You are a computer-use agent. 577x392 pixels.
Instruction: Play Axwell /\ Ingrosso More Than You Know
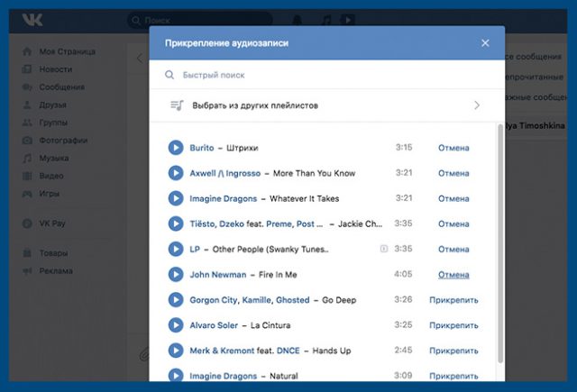(x=176, y=173)
